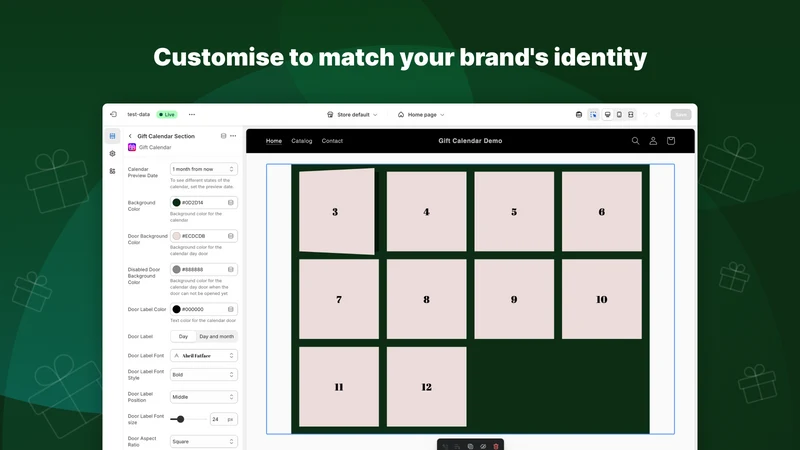Open App embeds icon in the sidebar

click(x=112, y=171)
